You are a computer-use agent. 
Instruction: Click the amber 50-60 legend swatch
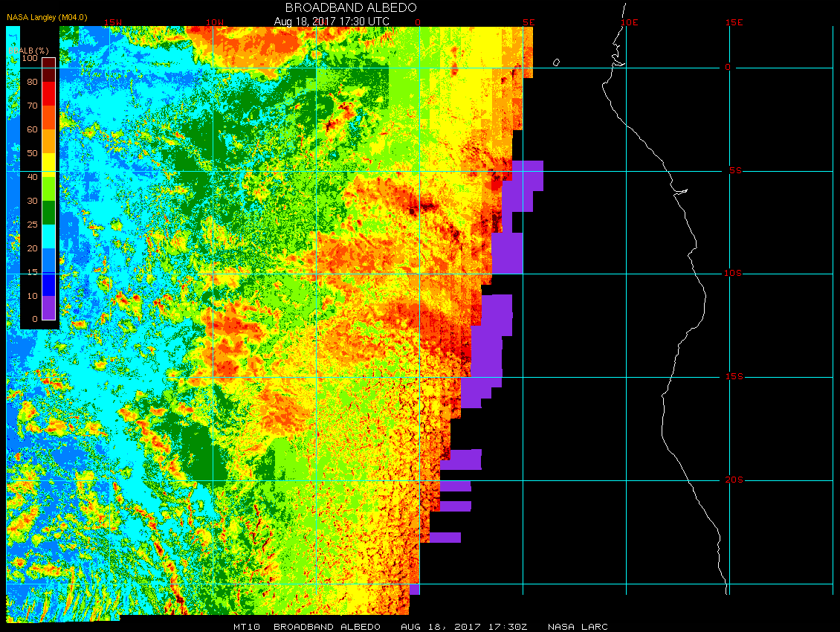coord(49,141)
